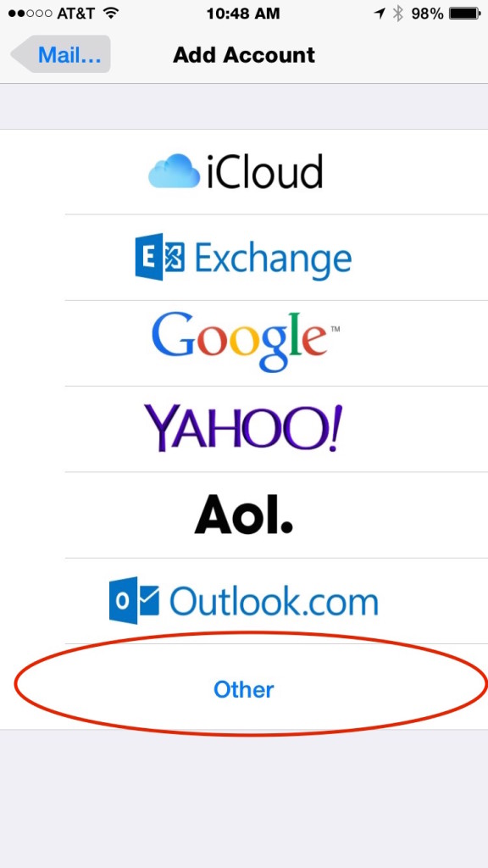The image size is (488, 868).
Task: Tap the Outlook.com text label
Action: pyautogui.click(x=274, y=601)
